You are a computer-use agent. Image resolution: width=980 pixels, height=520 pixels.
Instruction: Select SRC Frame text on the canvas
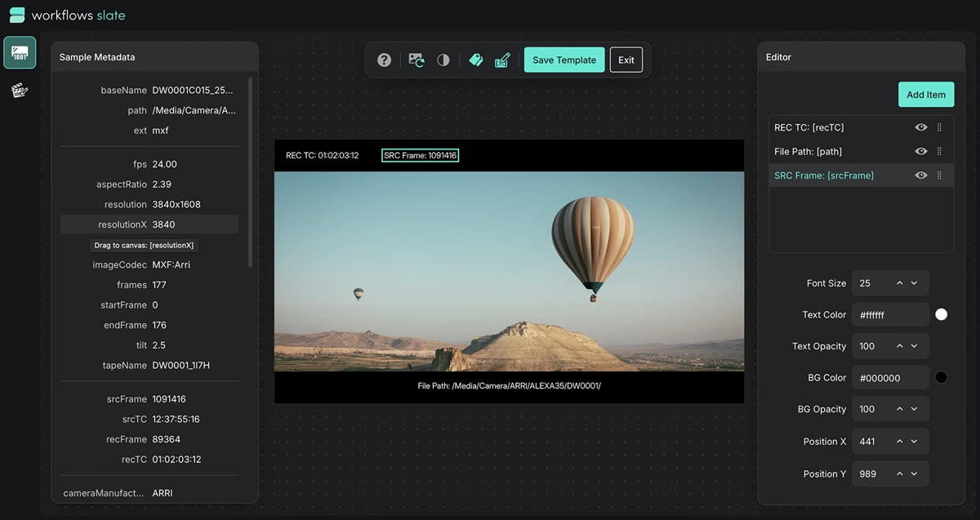420,155
